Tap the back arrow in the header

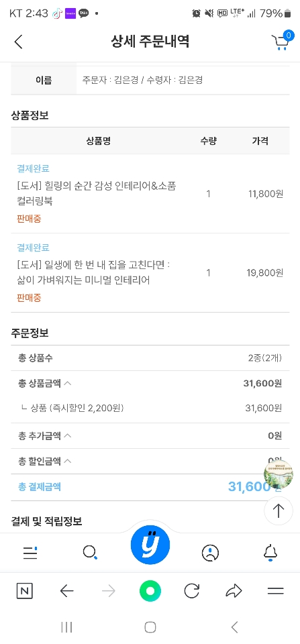19,42
